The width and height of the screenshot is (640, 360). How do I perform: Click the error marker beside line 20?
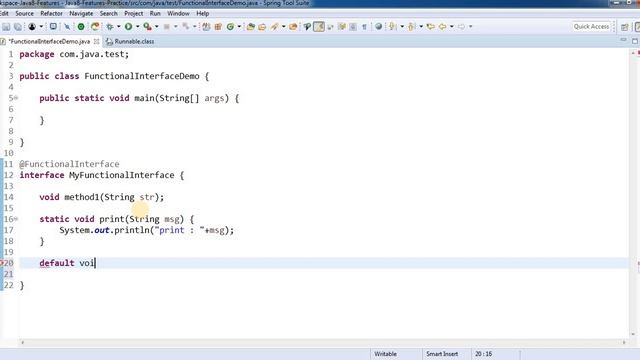(2, 263)
